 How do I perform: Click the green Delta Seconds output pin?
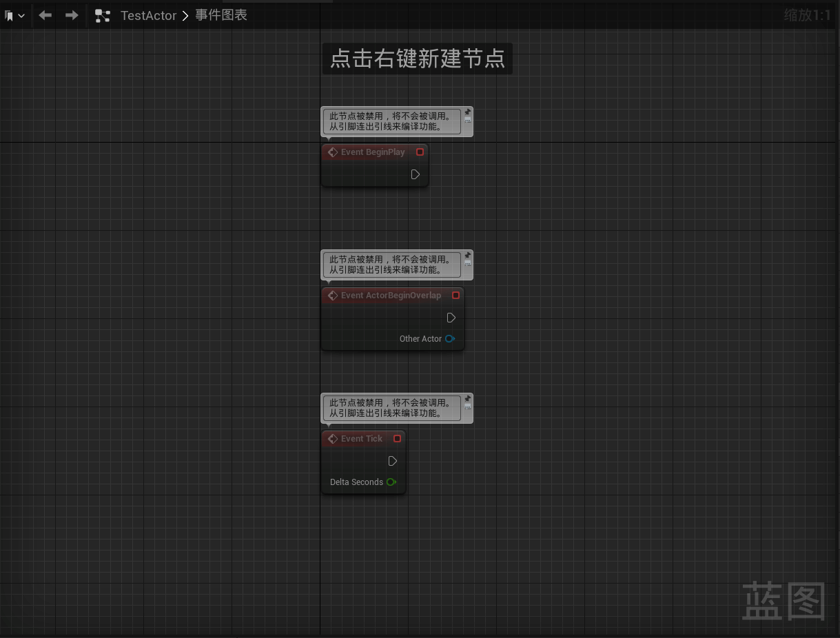point(391,482)
